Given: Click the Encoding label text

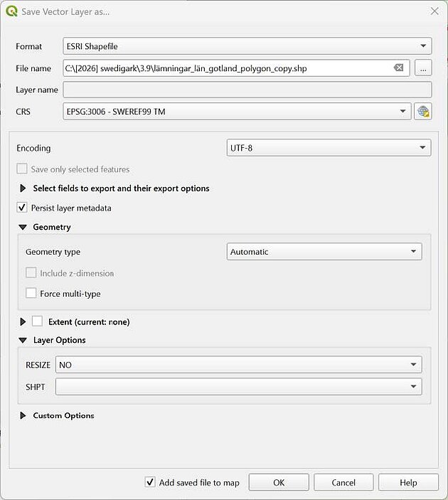Looking at the screenshot, I should tap(33, 148).
